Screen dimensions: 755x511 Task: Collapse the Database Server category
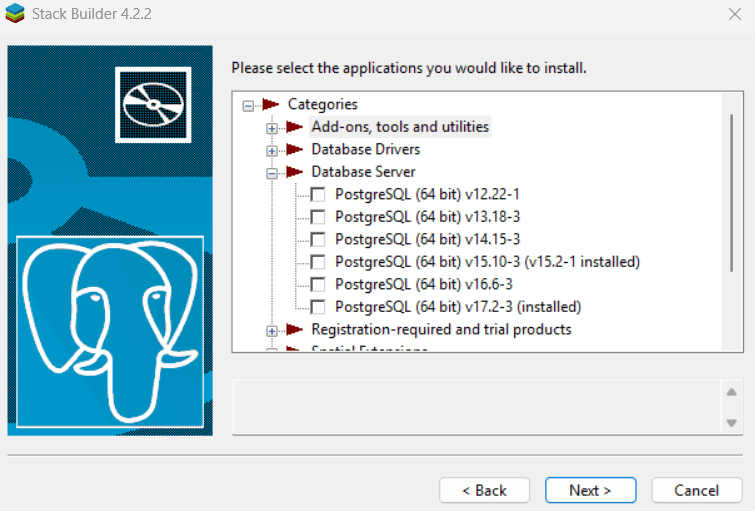[x=272, y=173]
